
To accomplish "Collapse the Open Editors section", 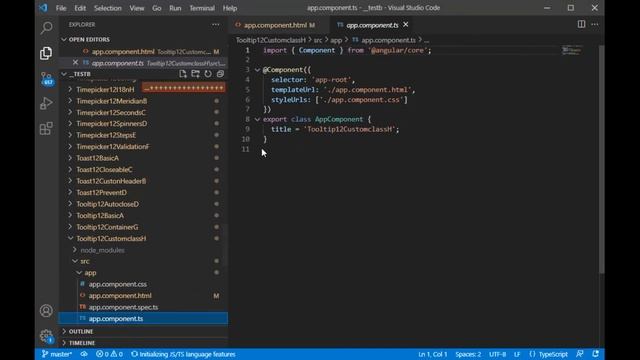I will click(x=64, y=39).
